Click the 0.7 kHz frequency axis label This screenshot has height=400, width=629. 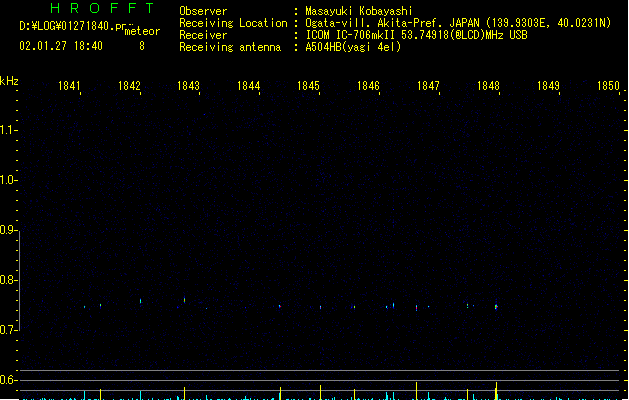point(6,330)
